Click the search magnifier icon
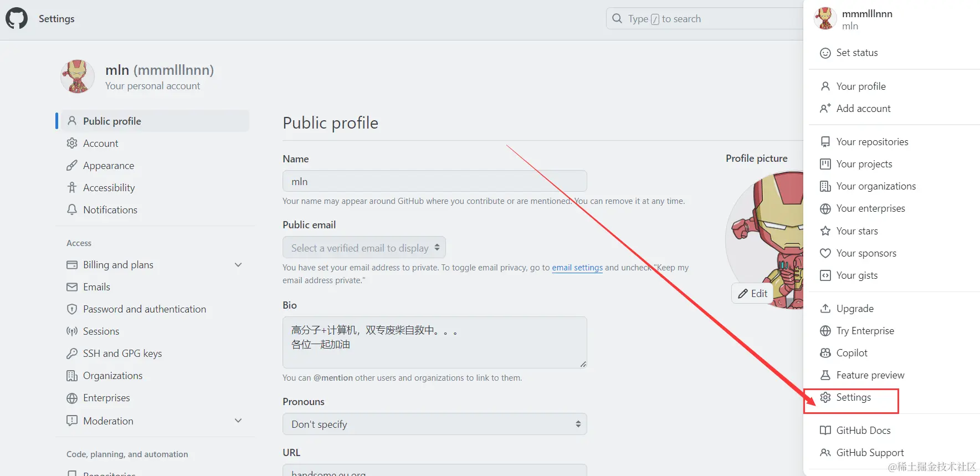 click(x=617, y=18)
